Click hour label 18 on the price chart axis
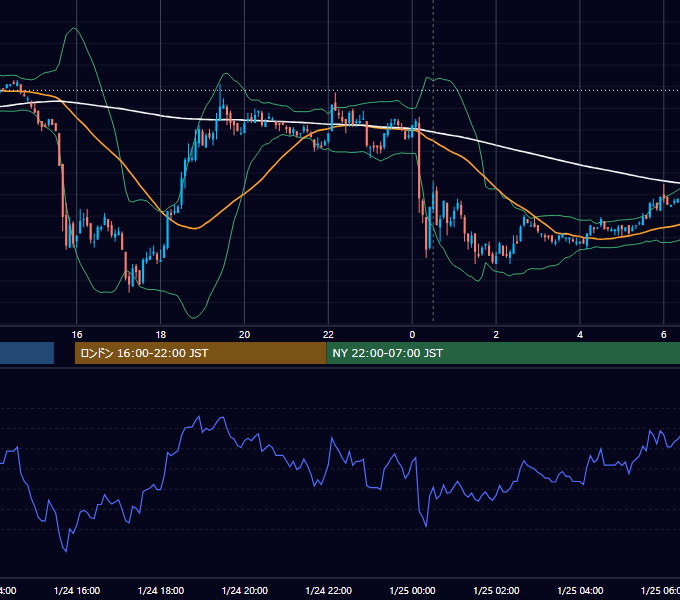This screenshot has width=680, height=600. tap(160, 335)
